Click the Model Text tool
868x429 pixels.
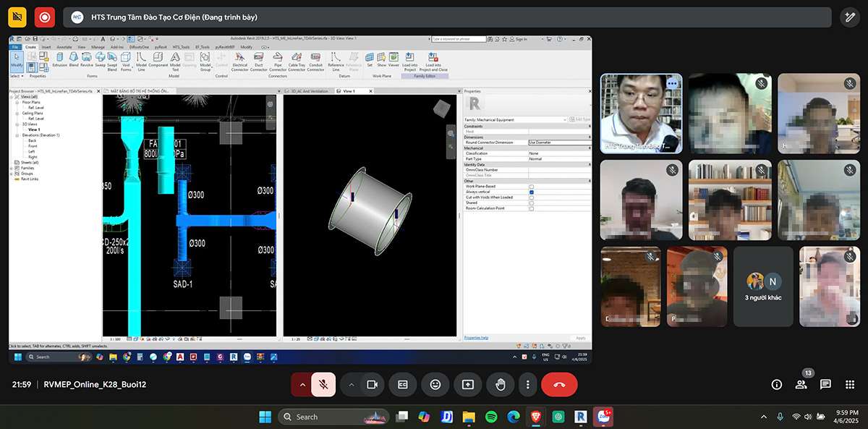(x=175, y=62)
